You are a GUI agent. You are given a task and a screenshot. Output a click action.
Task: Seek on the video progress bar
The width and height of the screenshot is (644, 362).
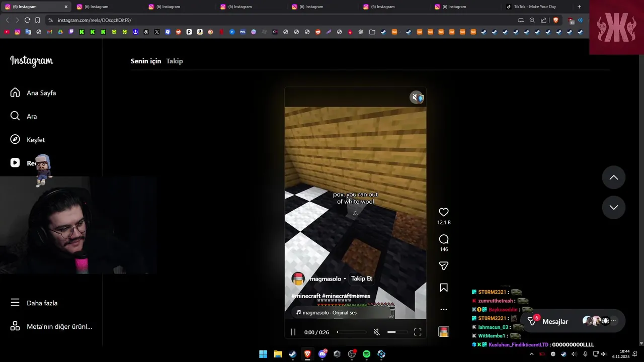click(x=352, y=332)
